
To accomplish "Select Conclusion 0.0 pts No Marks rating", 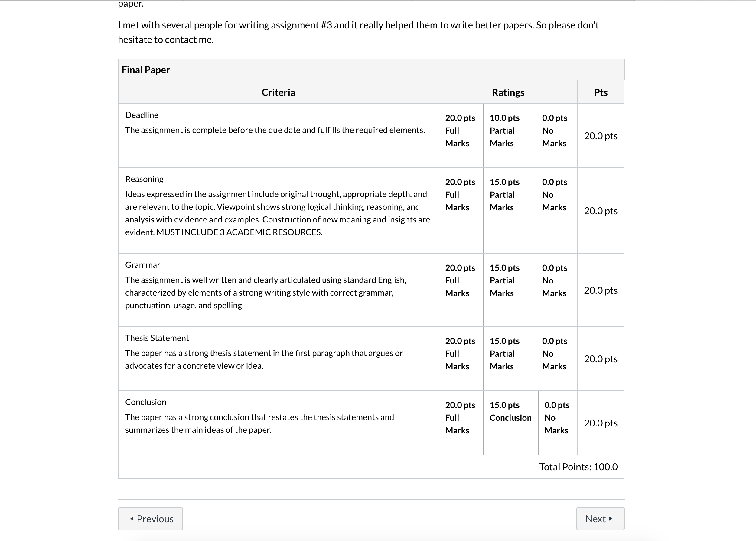I will [x=558, y=423].
